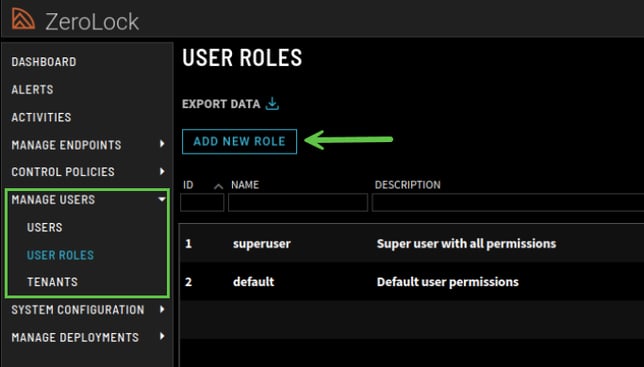Expand the System Configuration arrow
This screenshot has height=367, width=644.
(x=162, y=310)
